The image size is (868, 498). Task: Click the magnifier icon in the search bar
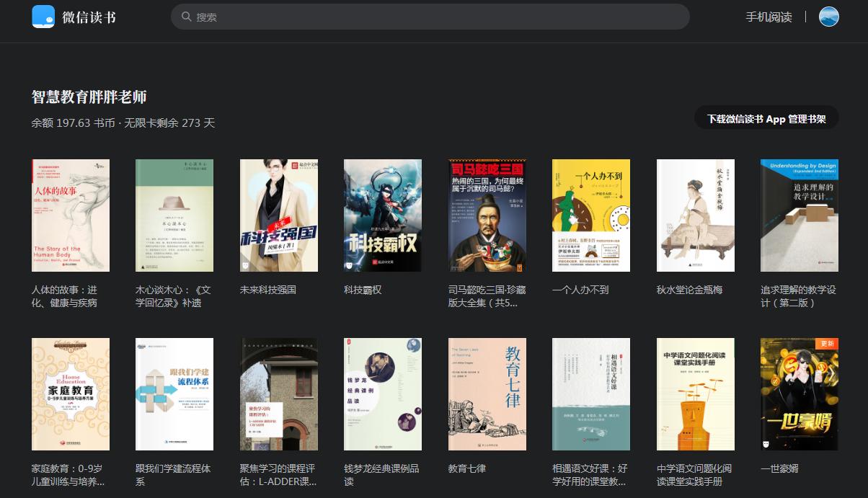(187, 16)
